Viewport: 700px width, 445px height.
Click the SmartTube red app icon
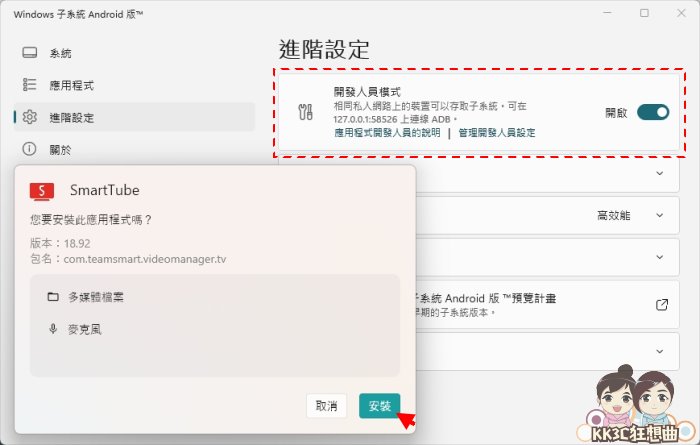tap(42, 191)
